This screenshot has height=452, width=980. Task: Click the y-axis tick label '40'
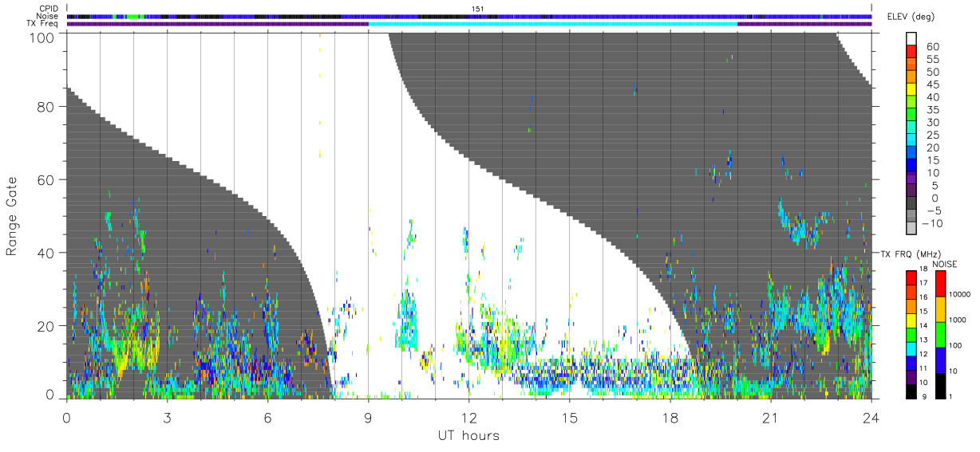point(47,253)
